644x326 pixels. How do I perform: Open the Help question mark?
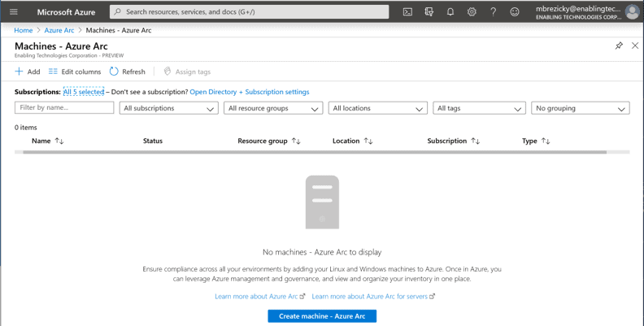[493, 12]
